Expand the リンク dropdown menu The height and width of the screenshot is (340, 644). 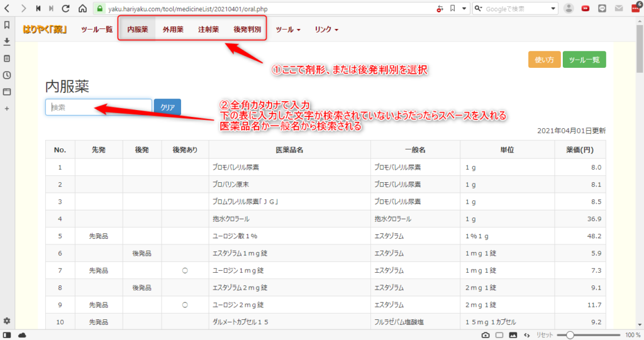coord(326,30)
